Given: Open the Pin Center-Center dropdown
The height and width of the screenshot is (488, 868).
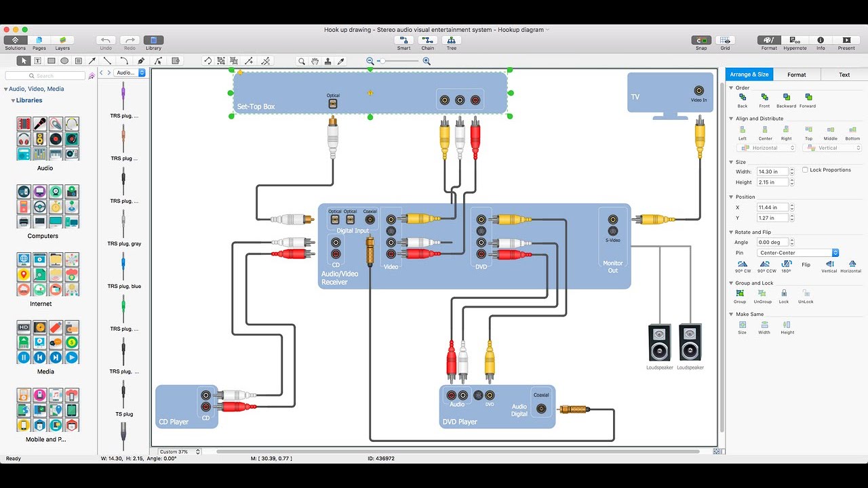Looking at the screenshot, I should tap(798, 253).
